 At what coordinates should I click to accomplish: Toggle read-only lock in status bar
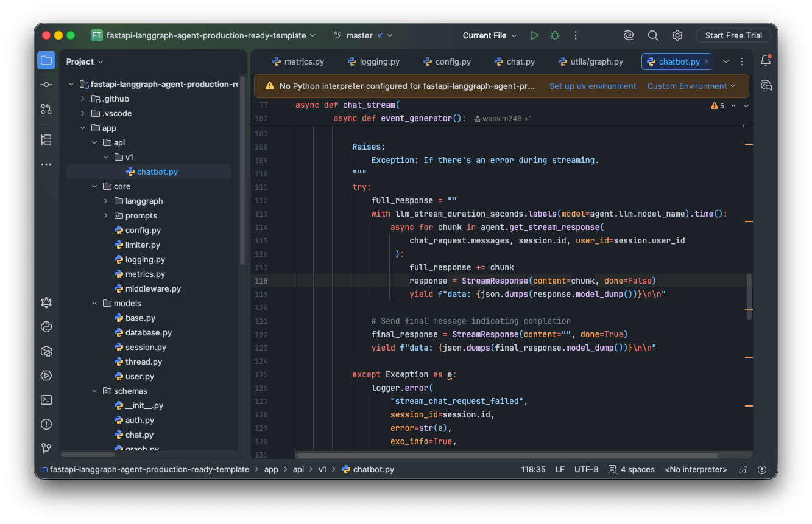coord(743,470)
